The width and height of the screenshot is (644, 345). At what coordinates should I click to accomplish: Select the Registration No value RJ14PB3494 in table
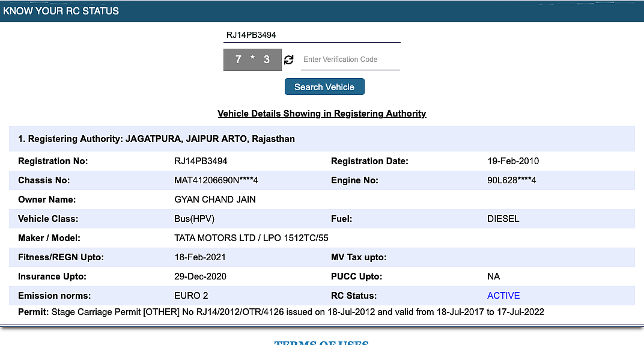pyautogui.click(x=201, y=161)
